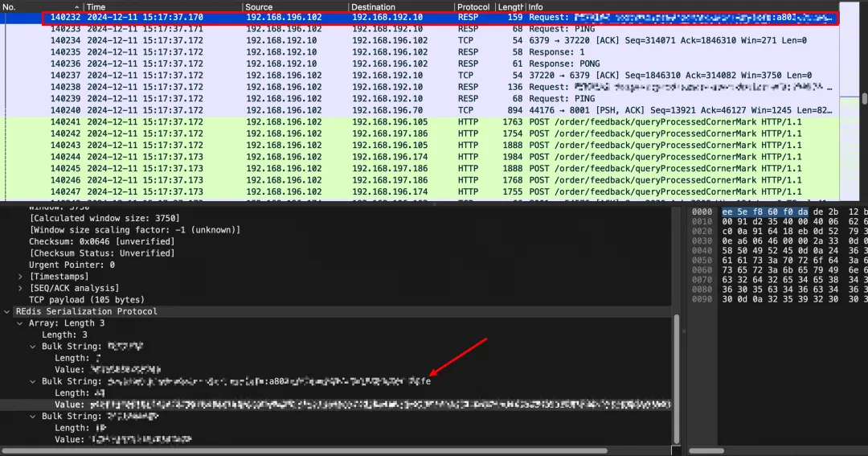The width and height of the screenshot is (868, 456).
Task: Click destination 192.168.196.174 in packet 140244
Action: pos(390,157)
